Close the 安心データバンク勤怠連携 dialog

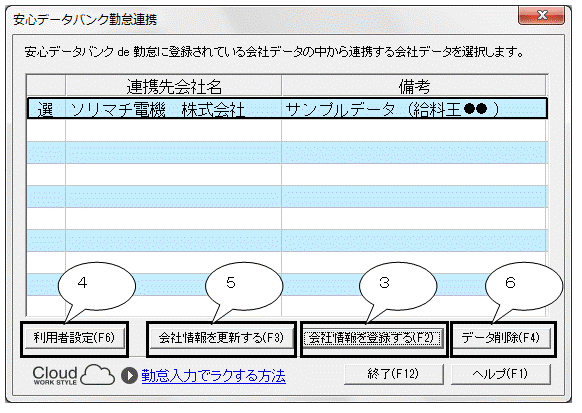[x=542, y=15]
